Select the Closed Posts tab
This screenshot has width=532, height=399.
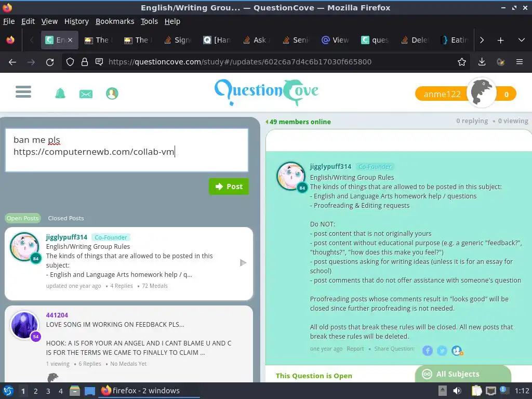(x=66, y=218)
